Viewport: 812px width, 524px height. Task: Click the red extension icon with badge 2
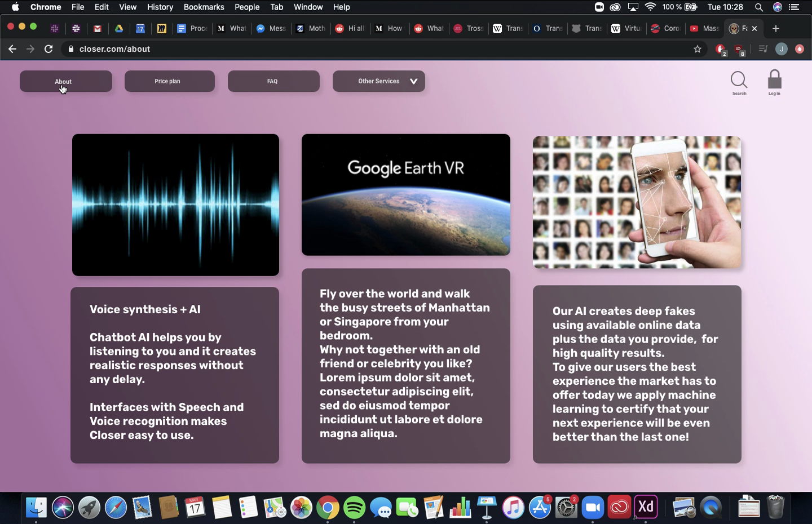click(x=721, y=50)
